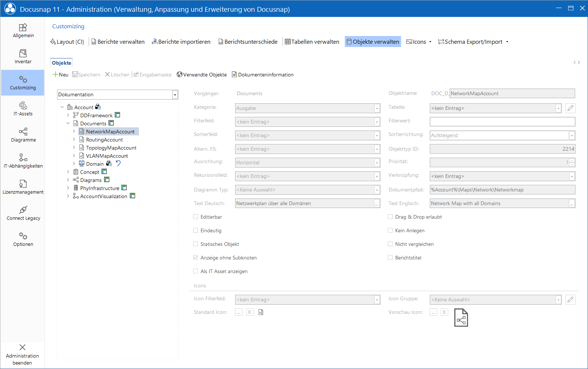Click the Dokumentpfad field

point(503,190)
